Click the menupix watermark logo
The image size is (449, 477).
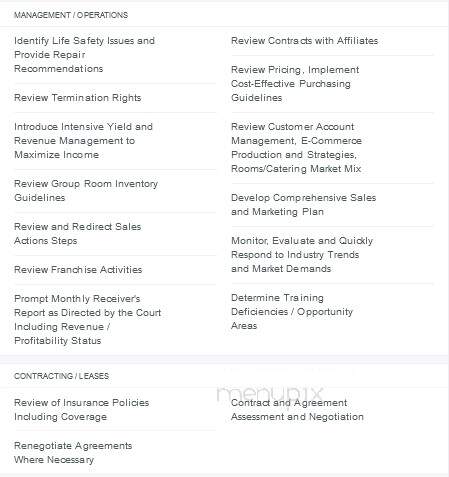(270, 394)
